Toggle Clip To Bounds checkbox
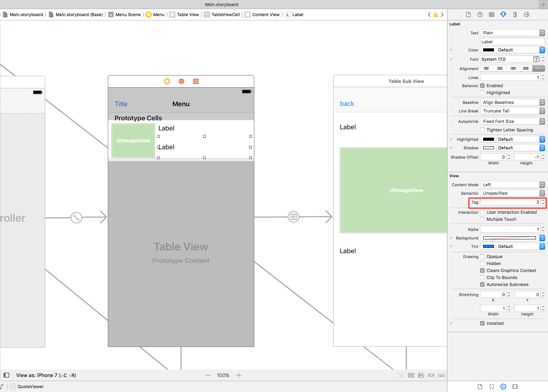548x392 pixels. click(x=482, y=277)
